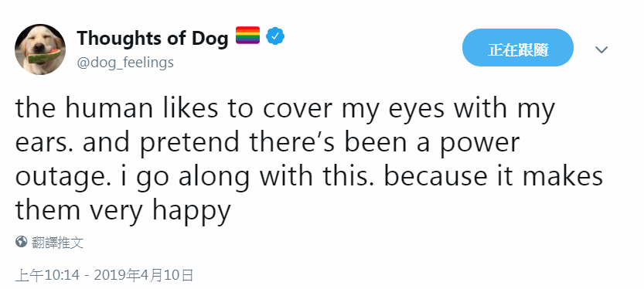Click tweet line starting "ears. and pretend"
The width and height of the screenshot is (644, 289).
pyautogui.click(x=267, y=144)
